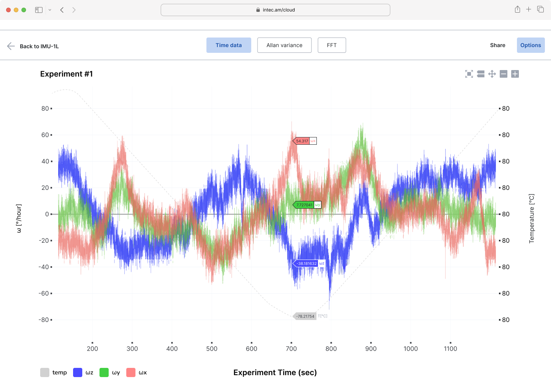This screenshot has height=392, width=551.
Task: Toggle the data labels icon above chart
Action: click(x=481, y=74)
